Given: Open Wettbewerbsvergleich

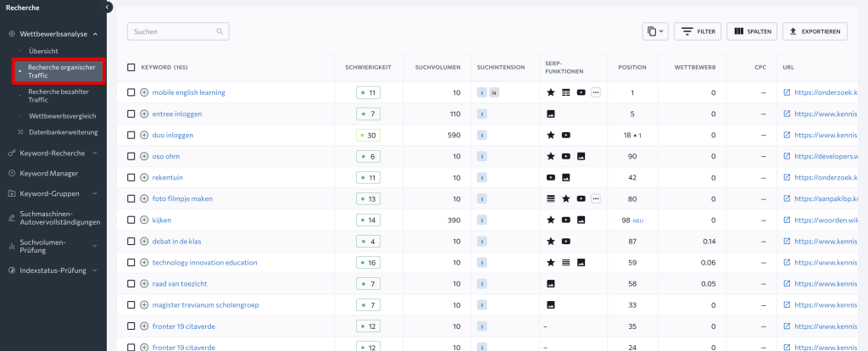Looking at the screenshot, I should pyautogui.click(x=63, y=116).
